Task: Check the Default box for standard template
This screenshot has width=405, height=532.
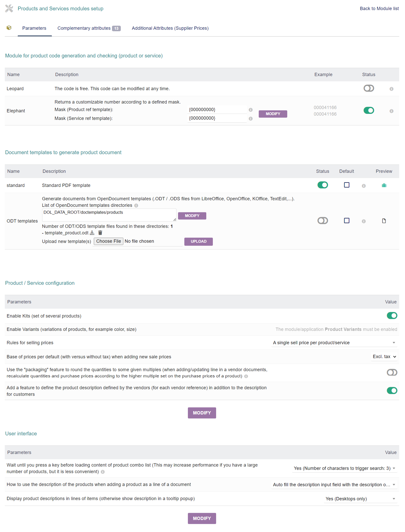Action: (x=346, y=185)
